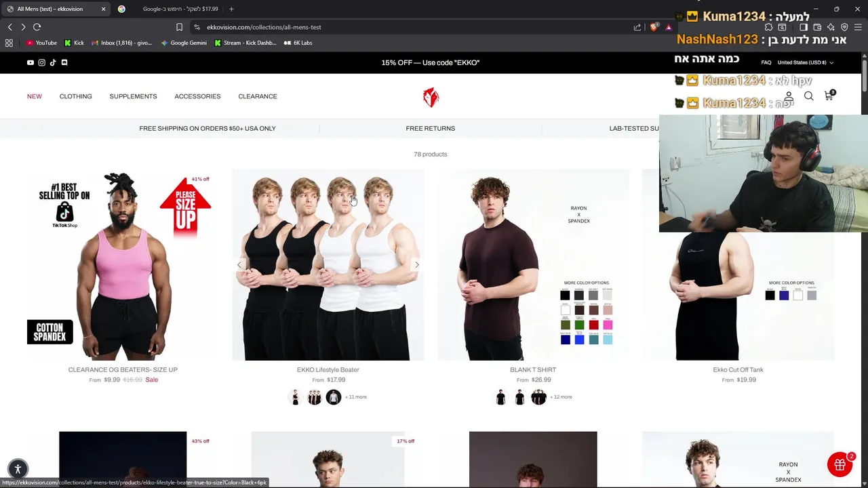Open the maroon Blank T Shirt image
Screen dimensions: 868x488
tap(533, 265)
